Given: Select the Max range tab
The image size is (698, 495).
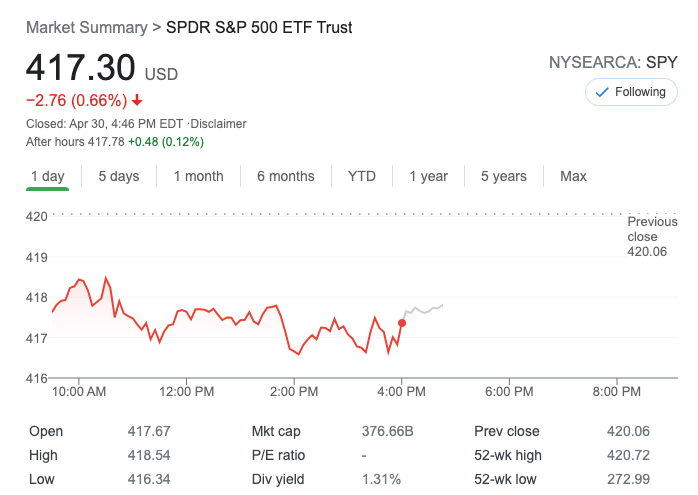Looking at the screenshot, I should coord(573,176).
